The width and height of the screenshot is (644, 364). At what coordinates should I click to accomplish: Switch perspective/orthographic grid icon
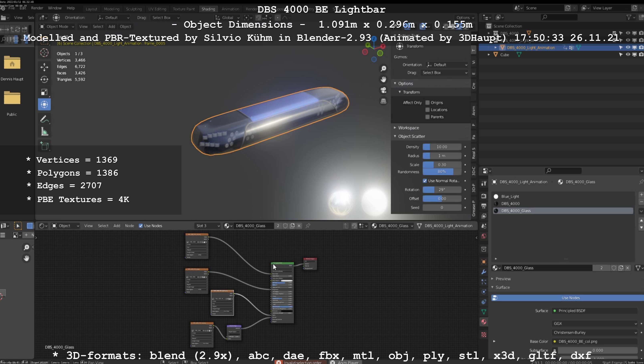tap(383, 101)
